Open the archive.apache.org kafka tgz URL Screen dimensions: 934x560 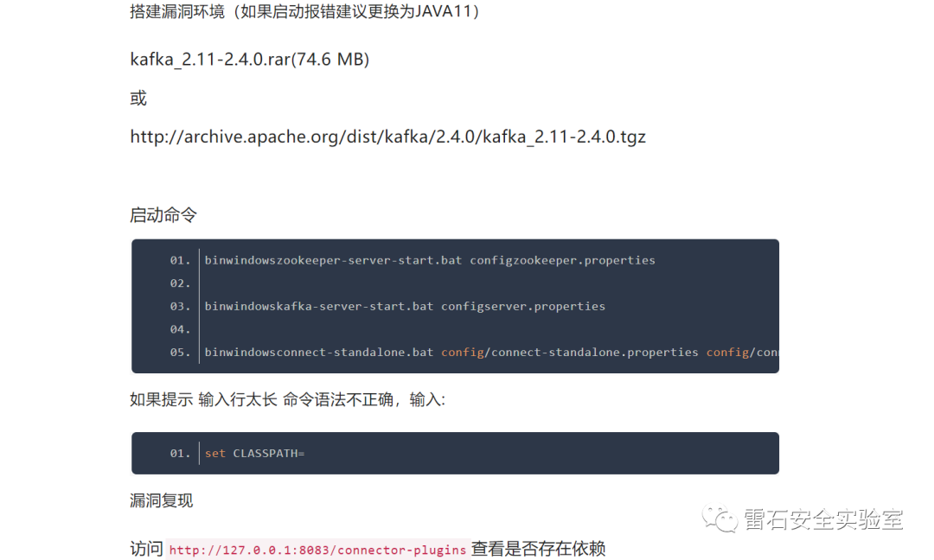click(x=387, y=137)
